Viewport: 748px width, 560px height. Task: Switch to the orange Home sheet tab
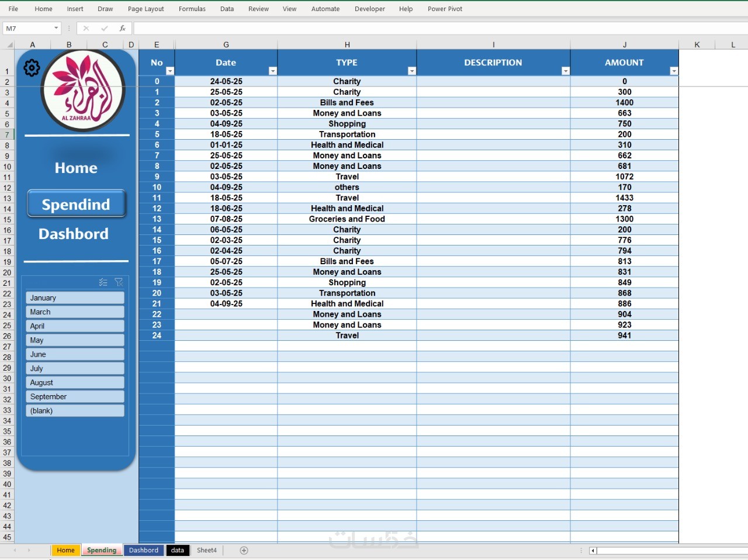click(65, 550)
